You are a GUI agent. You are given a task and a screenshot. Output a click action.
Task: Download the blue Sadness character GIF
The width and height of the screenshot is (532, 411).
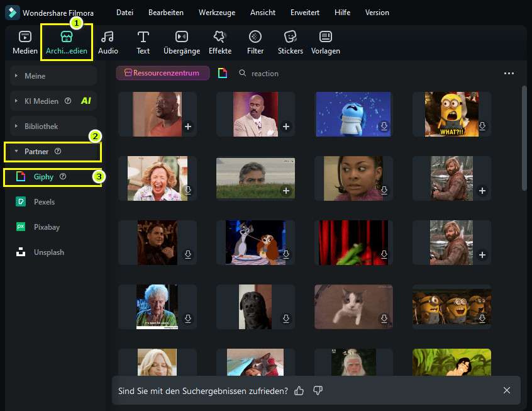(384, 127)
